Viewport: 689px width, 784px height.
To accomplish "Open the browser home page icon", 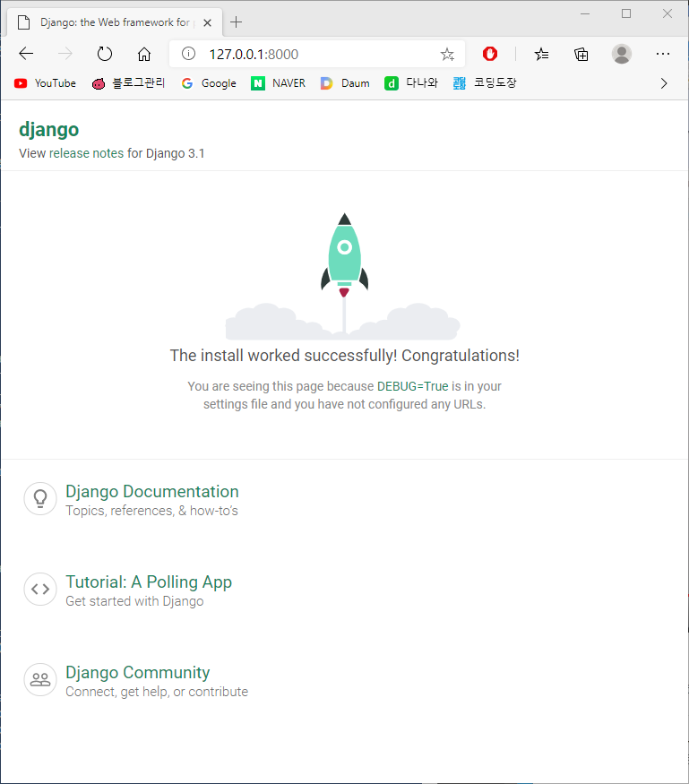I will tap(144, 54).
